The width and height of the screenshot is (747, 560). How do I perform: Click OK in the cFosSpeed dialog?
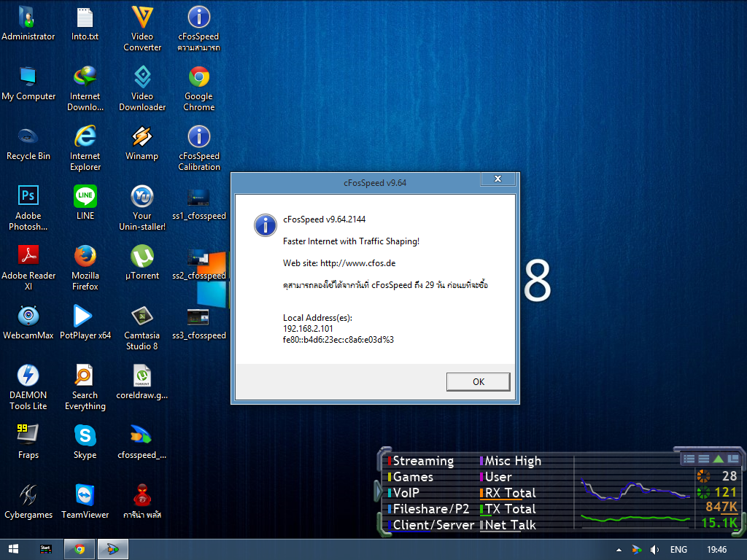(x=478, y=381)
